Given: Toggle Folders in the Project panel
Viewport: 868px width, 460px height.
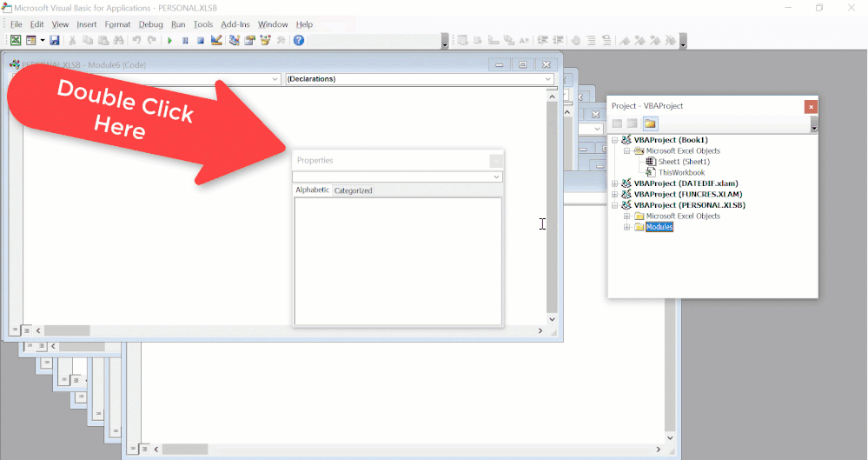Looking at the screenshot, I should coord(650,123).
